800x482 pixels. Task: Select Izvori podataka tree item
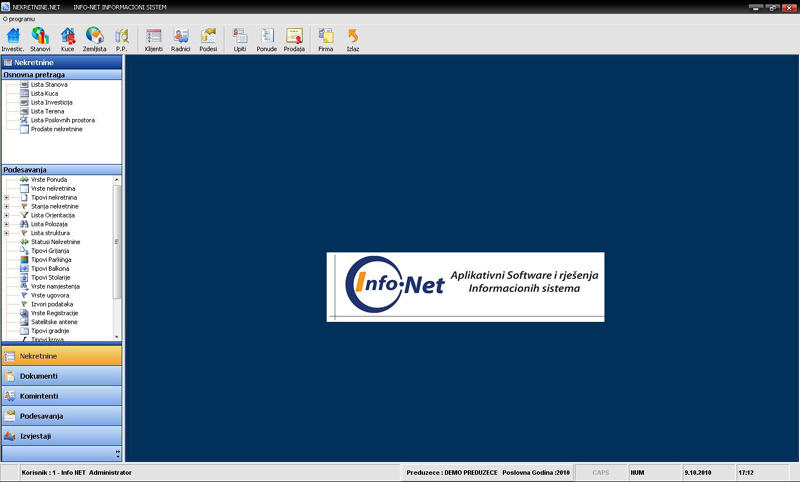click(52, 304)
